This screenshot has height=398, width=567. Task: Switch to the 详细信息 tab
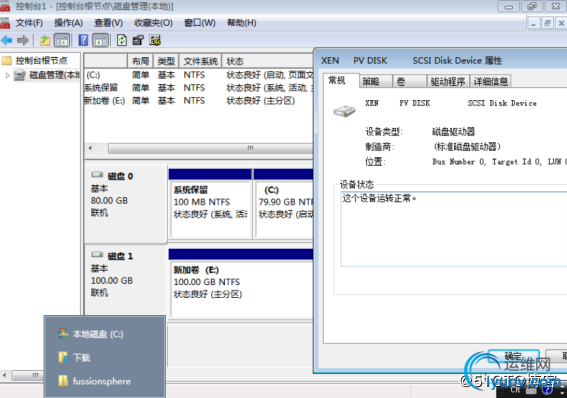490,82
